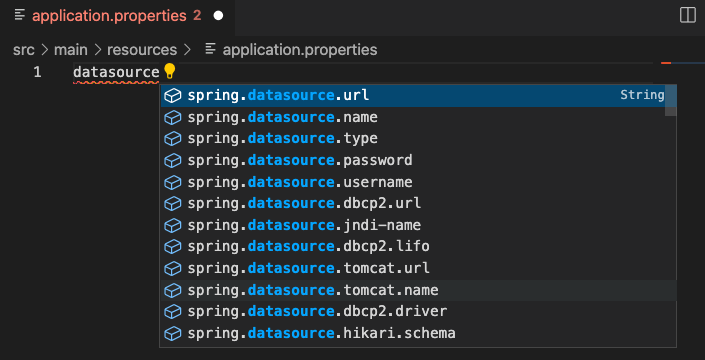This screenshot has width=705, height=360.
Task: Click the String type label in suggestions
Action: (x=642, y=95)
